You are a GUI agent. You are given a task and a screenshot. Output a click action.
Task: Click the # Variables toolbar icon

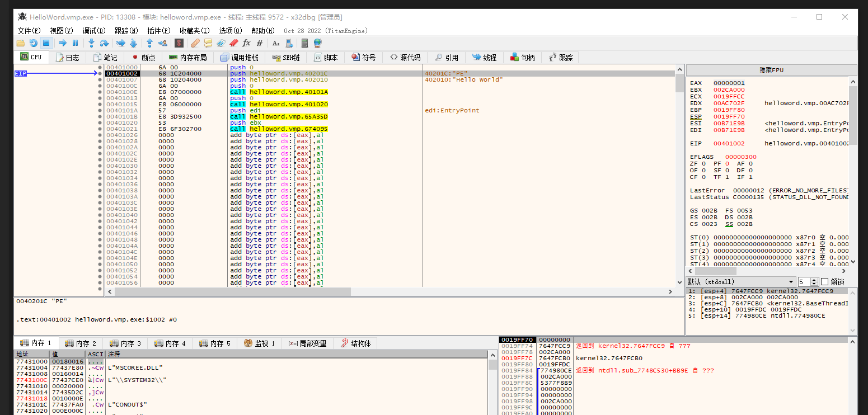260,43
